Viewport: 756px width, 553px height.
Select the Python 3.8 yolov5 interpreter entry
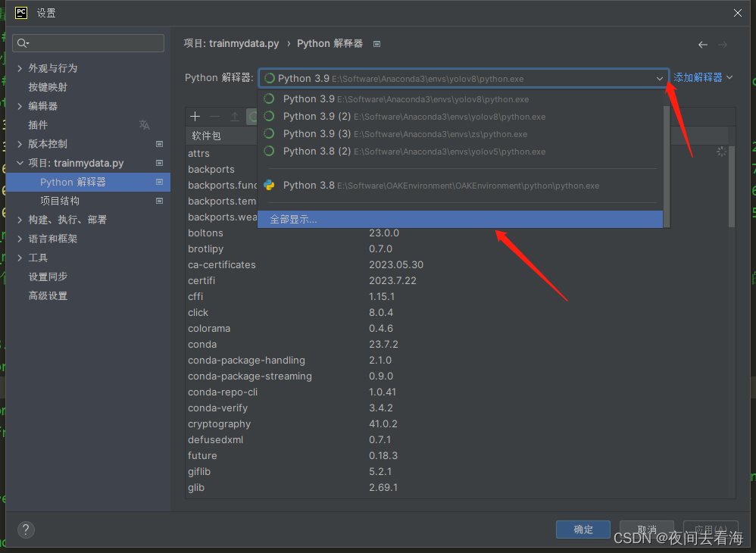point(379,151)
